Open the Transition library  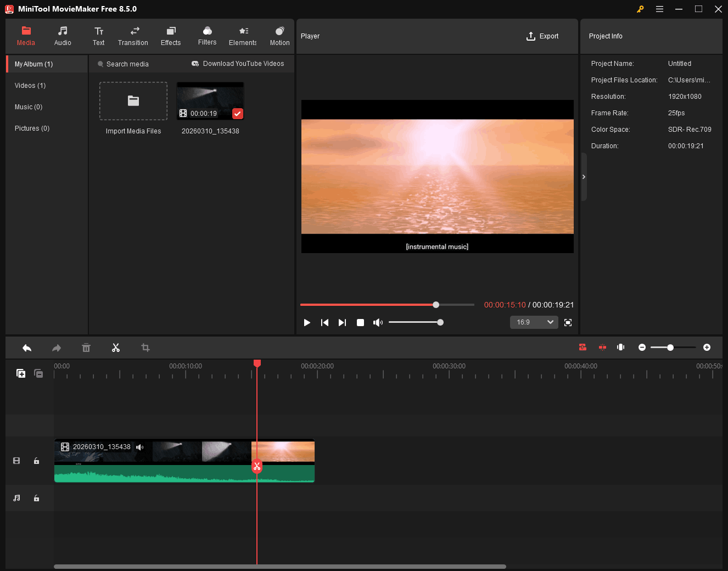(x=133, y=36)
